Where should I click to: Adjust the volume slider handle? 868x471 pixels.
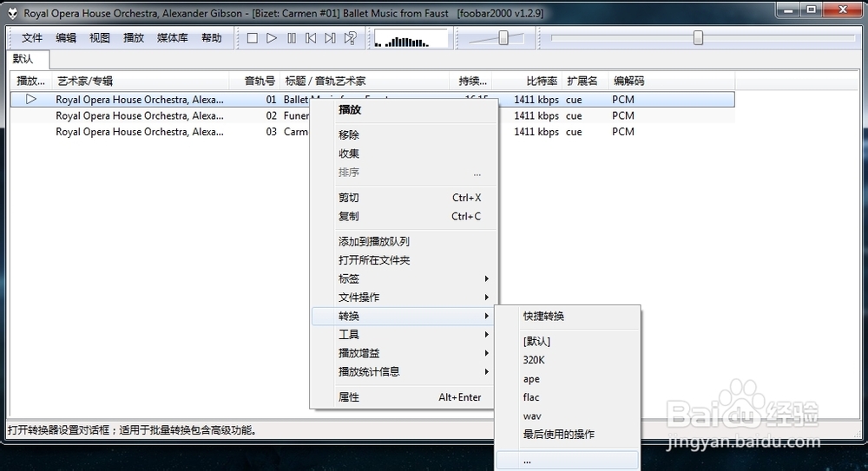[503, 37]
